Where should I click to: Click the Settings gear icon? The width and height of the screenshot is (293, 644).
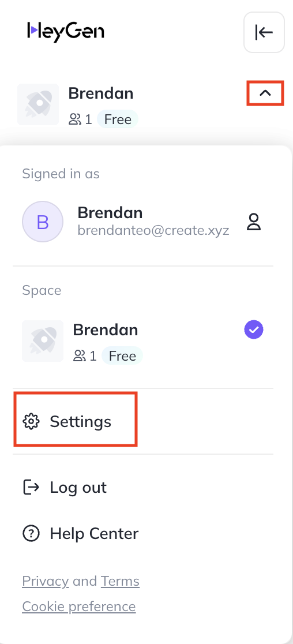tap(31, 421)
